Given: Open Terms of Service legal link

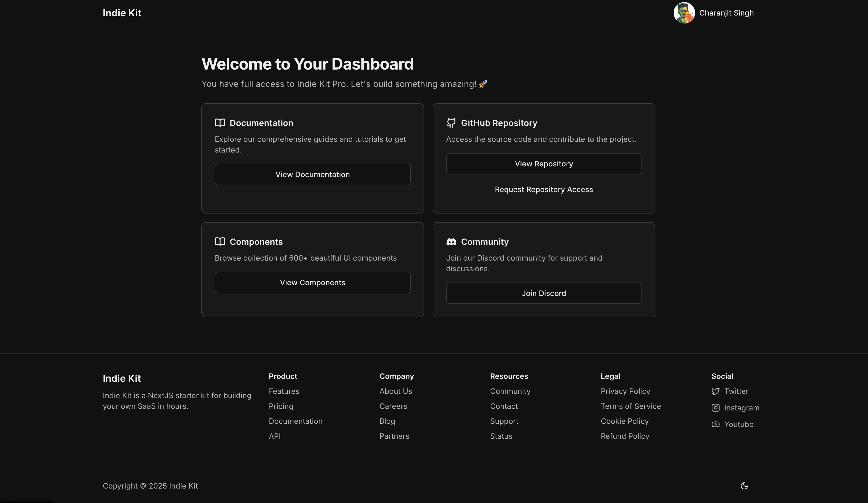Looking at the screenshot, I should [630, 406].
